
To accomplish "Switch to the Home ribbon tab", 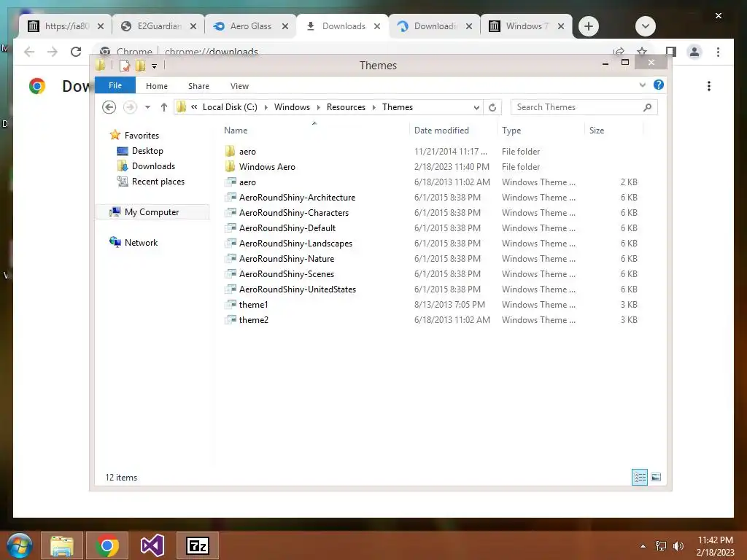I will pyautogui.click(x=157, y=86).
